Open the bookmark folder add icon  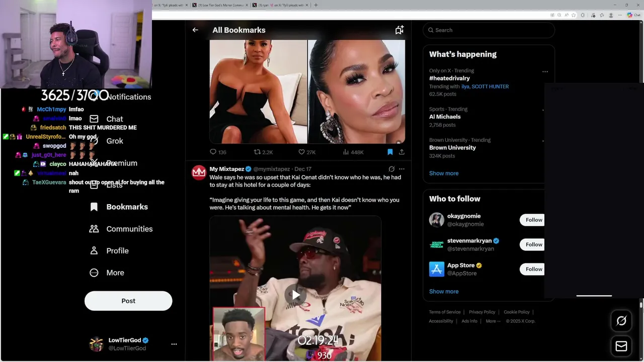[x=399, y=30]
